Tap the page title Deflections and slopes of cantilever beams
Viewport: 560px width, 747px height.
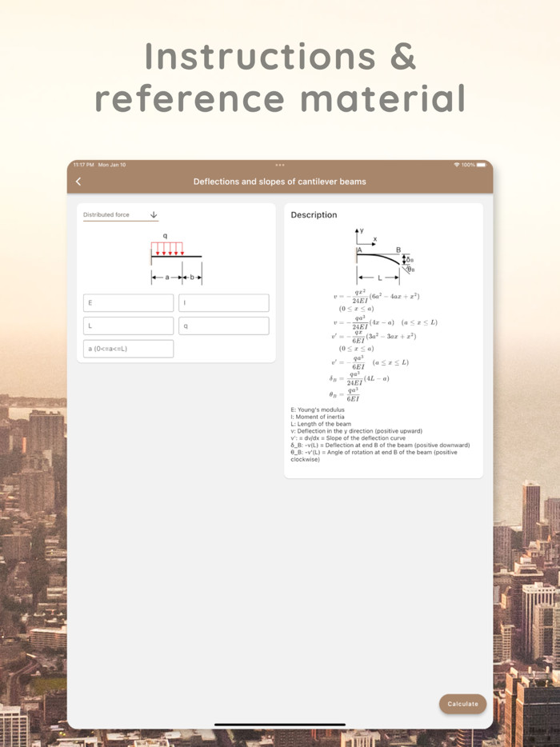click(x=280, y=182)
